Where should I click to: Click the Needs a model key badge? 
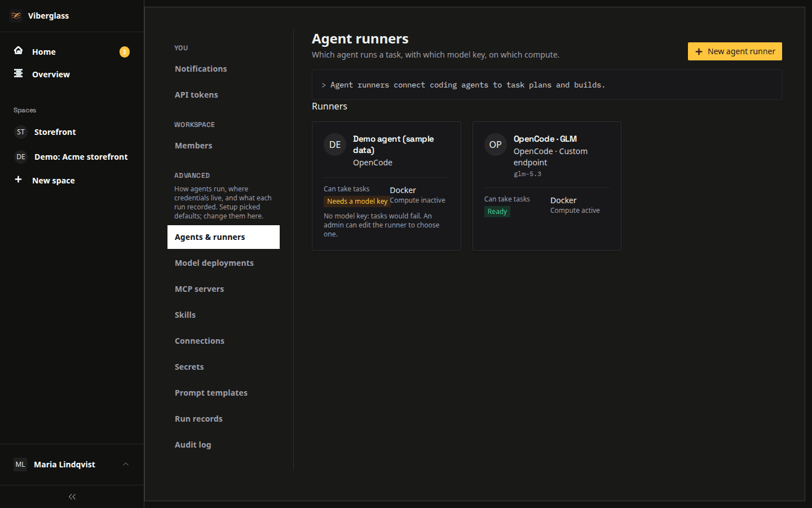point(357,202)
